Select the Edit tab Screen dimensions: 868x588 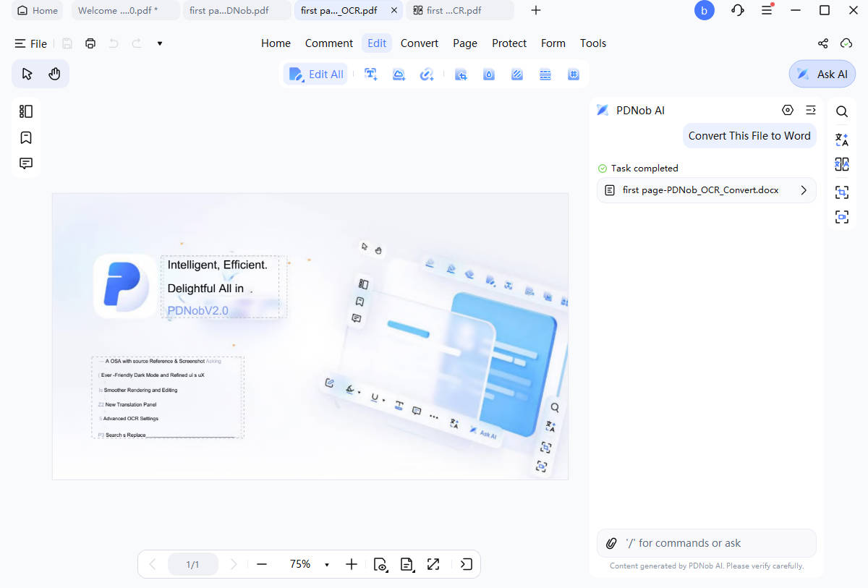377,43
